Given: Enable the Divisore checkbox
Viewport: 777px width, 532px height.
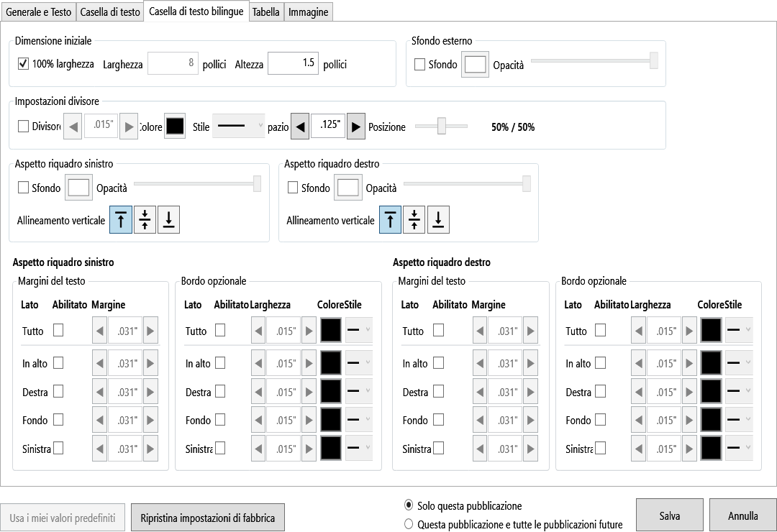Looking at the screenshot, I should 23,127.
